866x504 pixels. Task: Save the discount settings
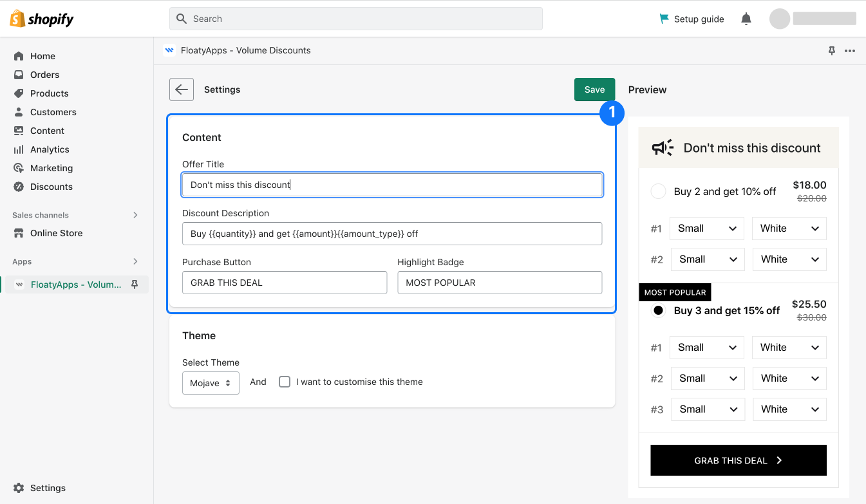pos(594,89)
